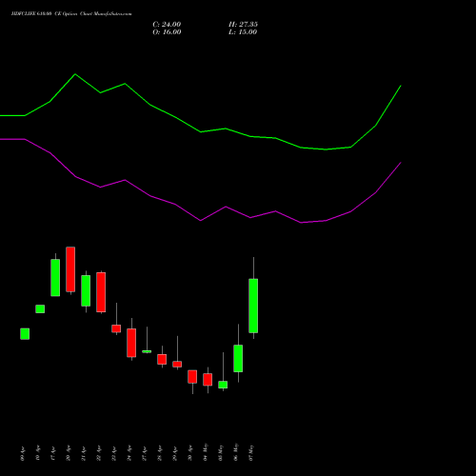
Task: Click the thin green doji candle for 27 Apr
Action: pos(147,351)
